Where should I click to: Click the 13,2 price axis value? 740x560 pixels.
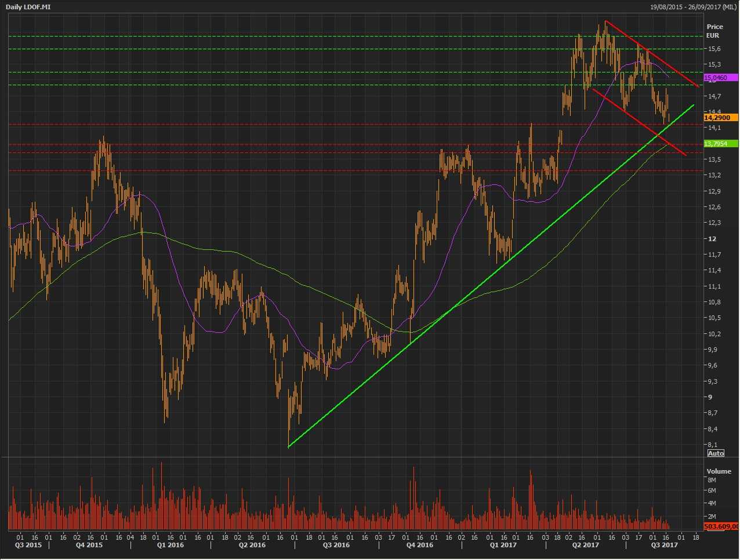point(714,175)
